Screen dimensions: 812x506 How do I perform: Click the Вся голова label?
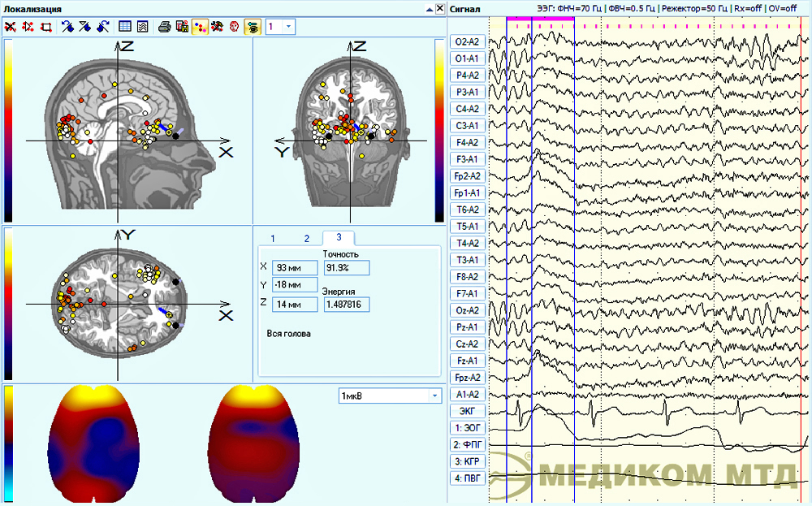288,334
